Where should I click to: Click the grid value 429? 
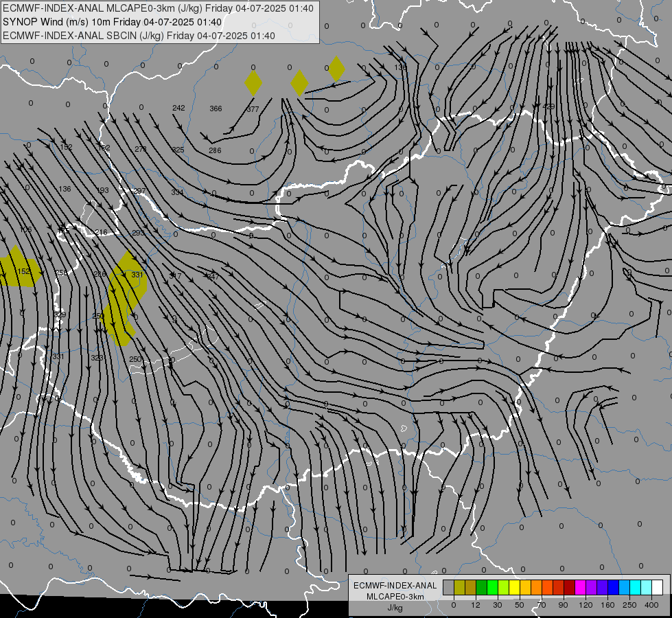pyautogui.click(x=548, y=106)
